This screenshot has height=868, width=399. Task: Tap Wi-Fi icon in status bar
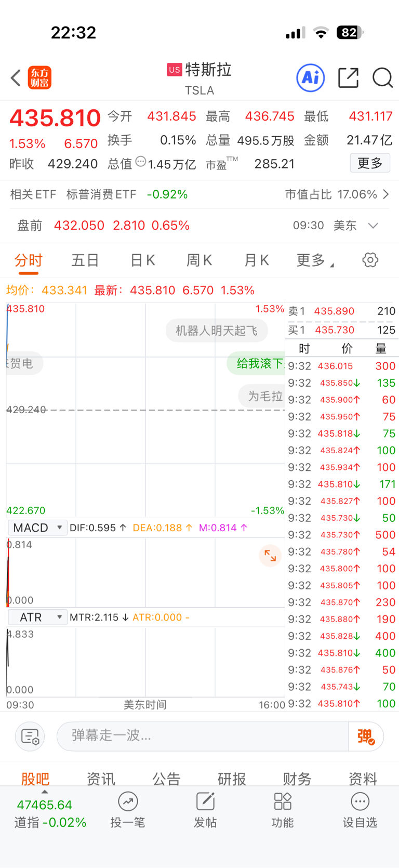pos(322,33)
